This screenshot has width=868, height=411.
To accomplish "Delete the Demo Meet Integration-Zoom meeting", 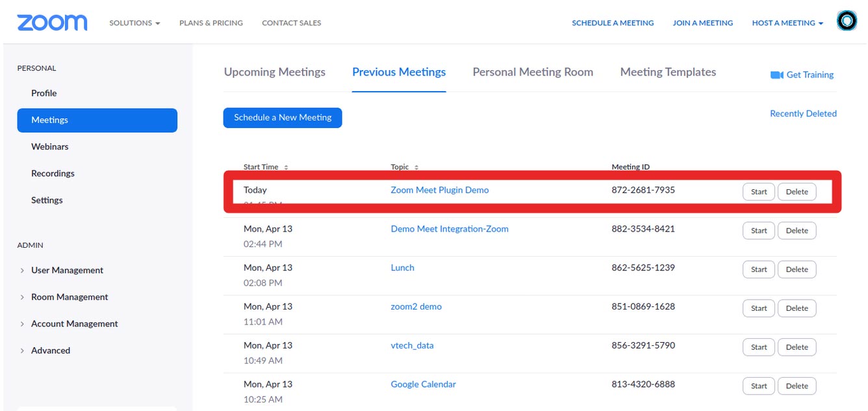I will (x=797, y=231).
